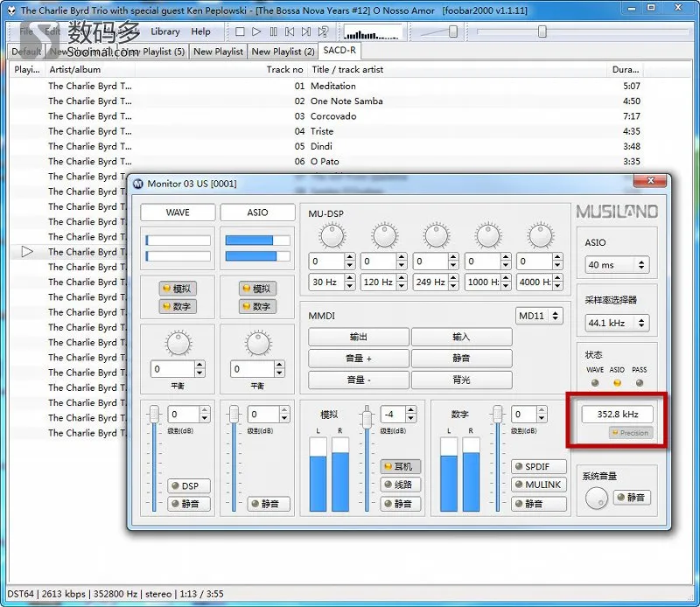Skip to next track in foobar2000
The width and height of the screenshot is (700, 607).
coord(306,31)
